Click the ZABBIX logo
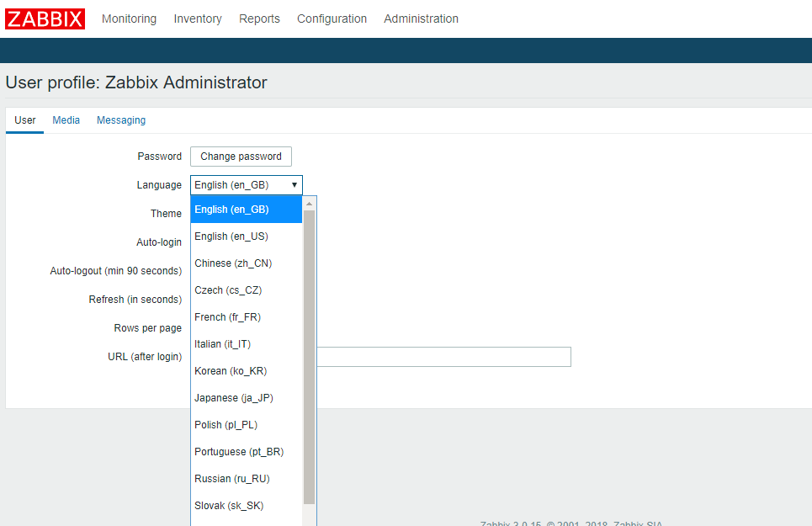This screenshot has height=526, width=812. 45,19
